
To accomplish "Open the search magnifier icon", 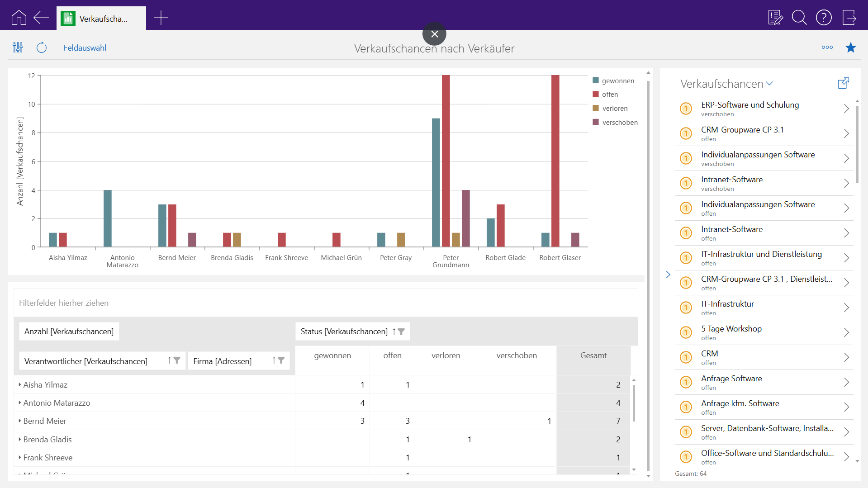I will point(799,18).
